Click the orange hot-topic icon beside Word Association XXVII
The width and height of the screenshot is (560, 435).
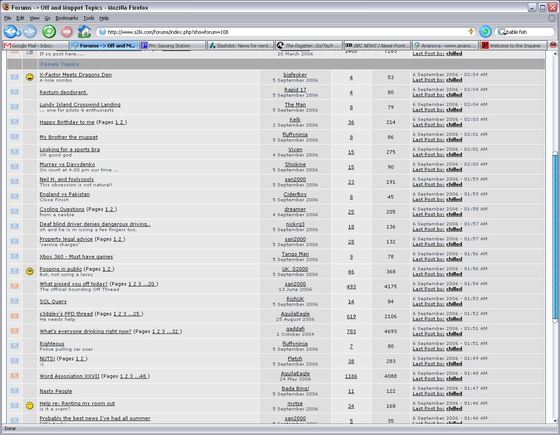click(x=14, y=376)
